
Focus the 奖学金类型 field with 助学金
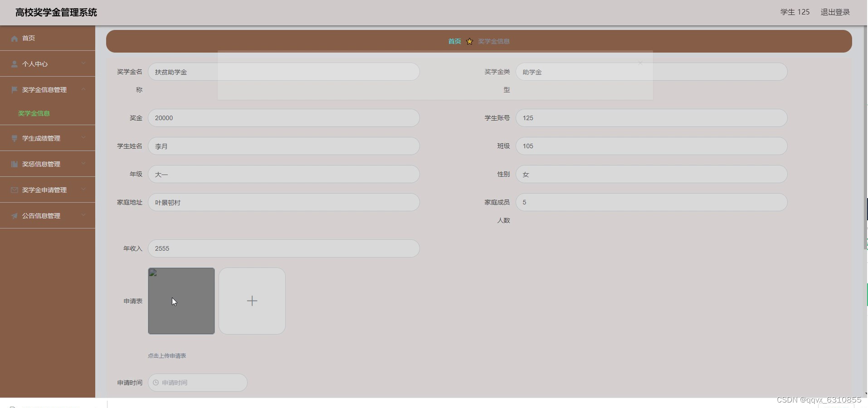[x=651, y=72]
